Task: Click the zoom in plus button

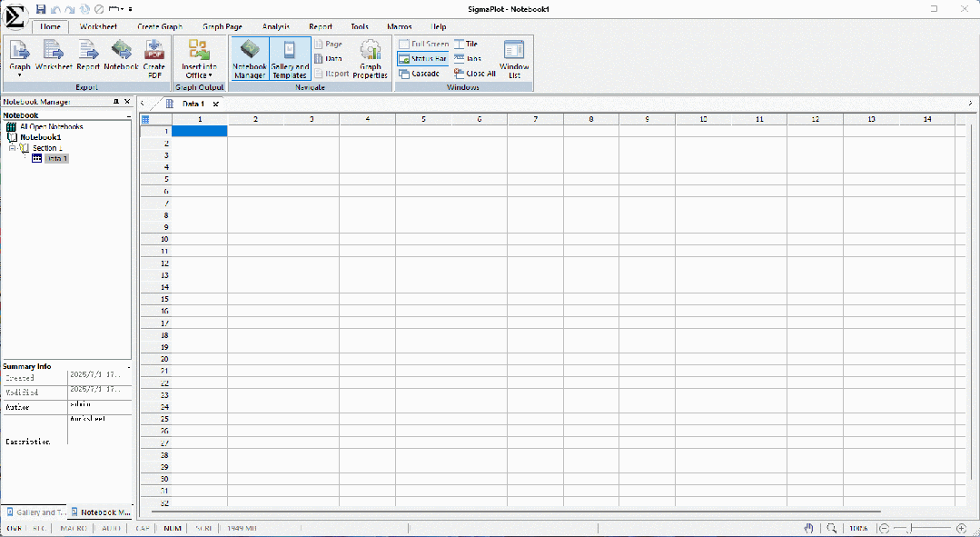Action: click(x=961, y=528)
